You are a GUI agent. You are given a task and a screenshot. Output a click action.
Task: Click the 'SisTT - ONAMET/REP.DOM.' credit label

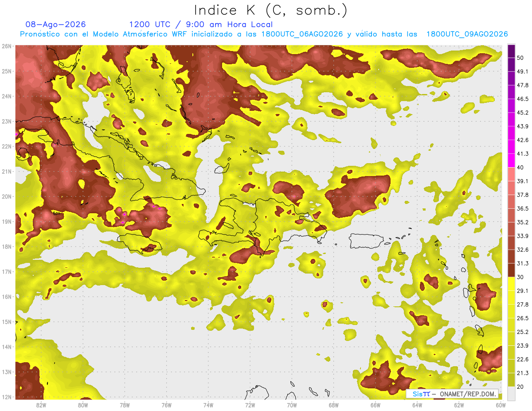pyautogui.click(x=452, y=394)
